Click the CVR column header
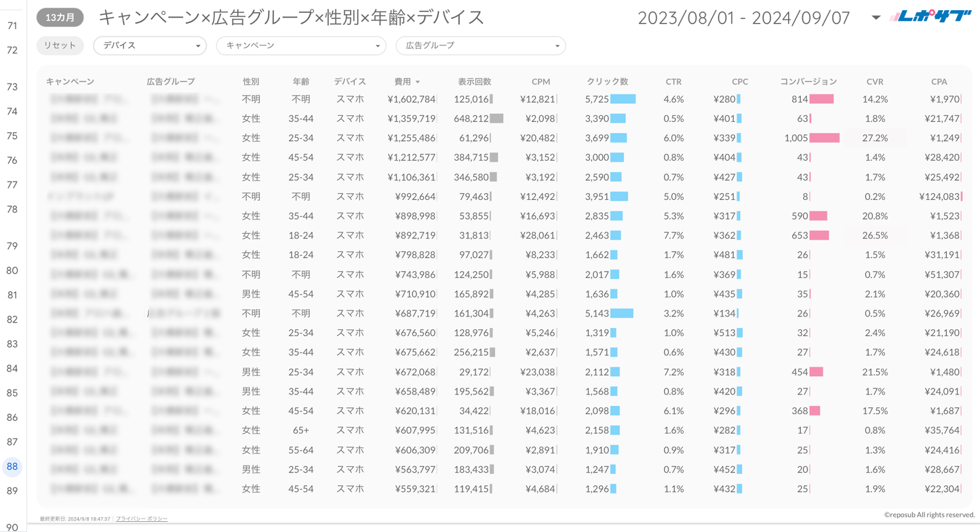Image resolution: width=980 pixels, height=532 pixels. coord(874,81)
